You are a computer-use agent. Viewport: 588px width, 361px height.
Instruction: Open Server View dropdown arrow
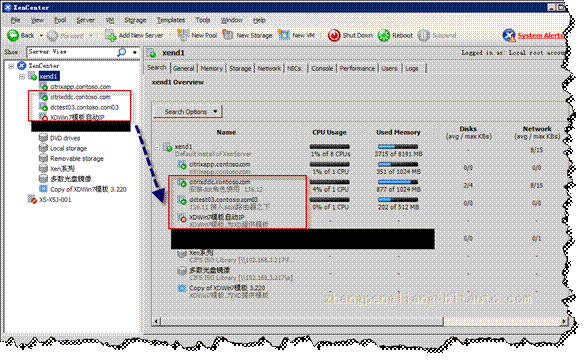(x=135, y=52)
